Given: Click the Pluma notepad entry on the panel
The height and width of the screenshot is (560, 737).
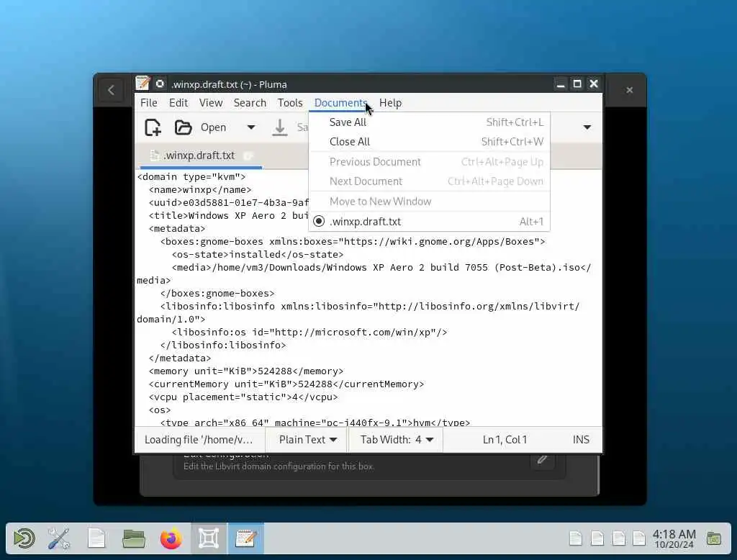Looking at the screenshot, I should 246,538.
